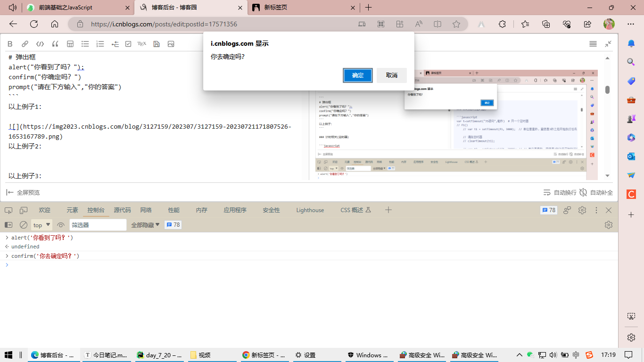Screen dimensions: 644x362
Task: Expand the alert('你看到了吗？') console entry
Action: [x=7, y=238]
